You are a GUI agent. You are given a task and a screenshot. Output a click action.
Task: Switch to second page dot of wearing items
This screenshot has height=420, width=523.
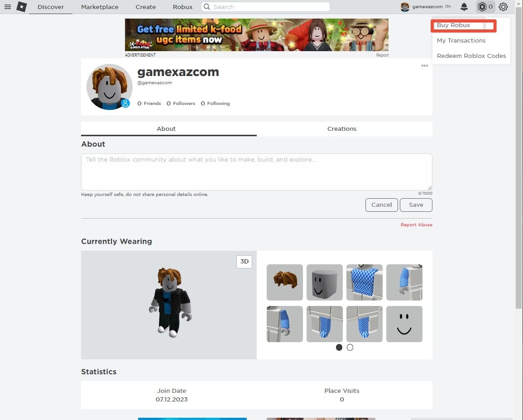350,347
